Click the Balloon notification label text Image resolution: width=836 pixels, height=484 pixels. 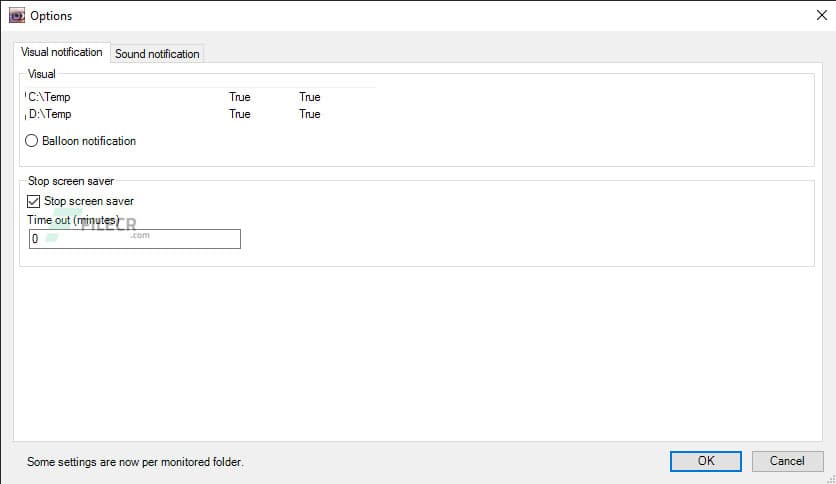(89, 141)
